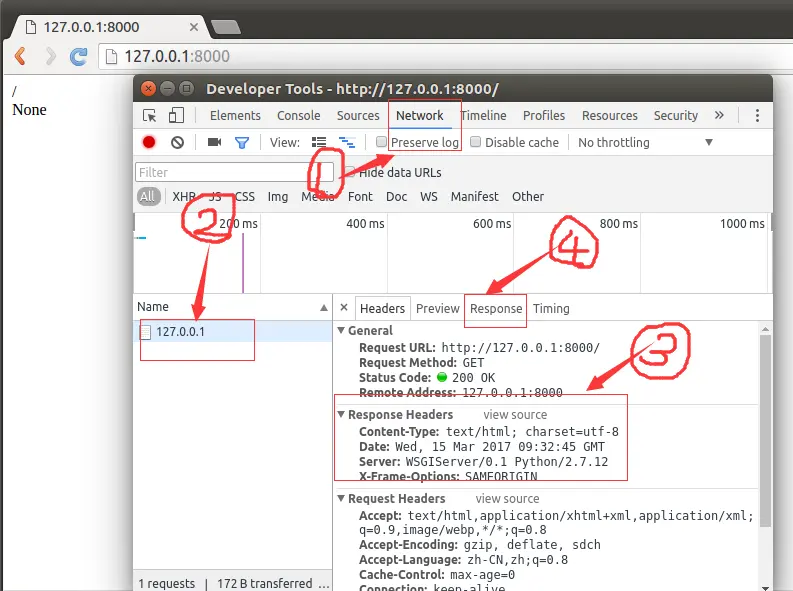Image resolution: width=793 pixels, height=591 pixels.
Task: Open the No throttling dropdown
Action: (645, 143)
